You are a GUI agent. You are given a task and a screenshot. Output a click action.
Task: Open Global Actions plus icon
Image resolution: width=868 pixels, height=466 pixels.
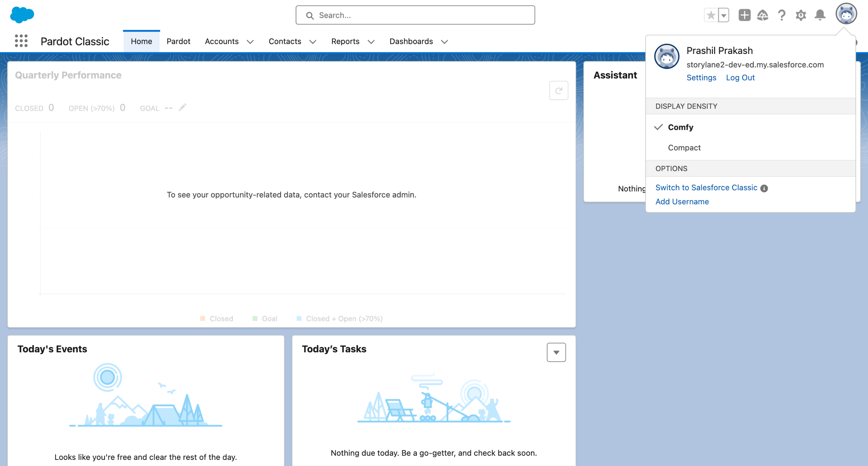(744, 15)
